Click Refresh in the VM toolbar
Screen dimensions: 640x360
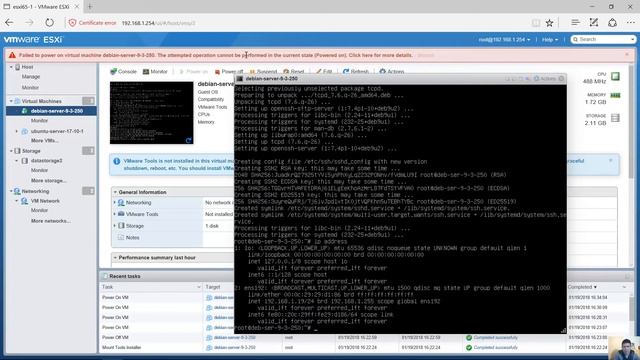[x=356, y=72]
